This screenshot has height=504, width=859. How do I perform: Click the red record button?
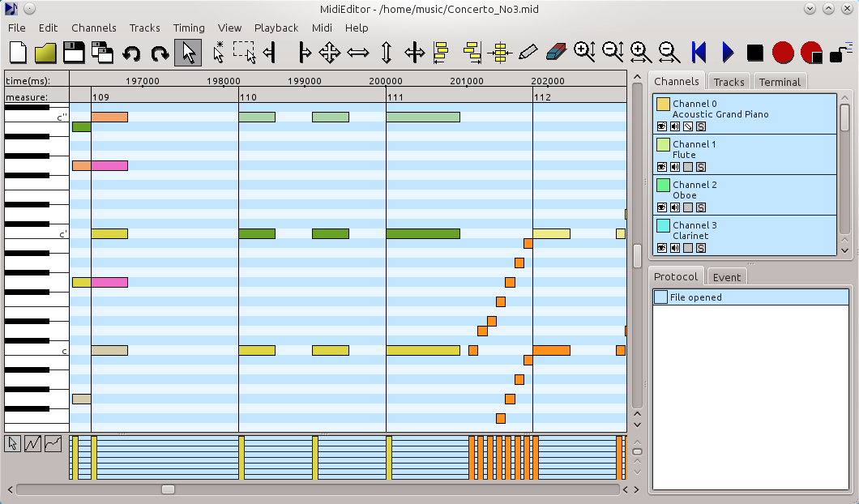click(783, 53)
